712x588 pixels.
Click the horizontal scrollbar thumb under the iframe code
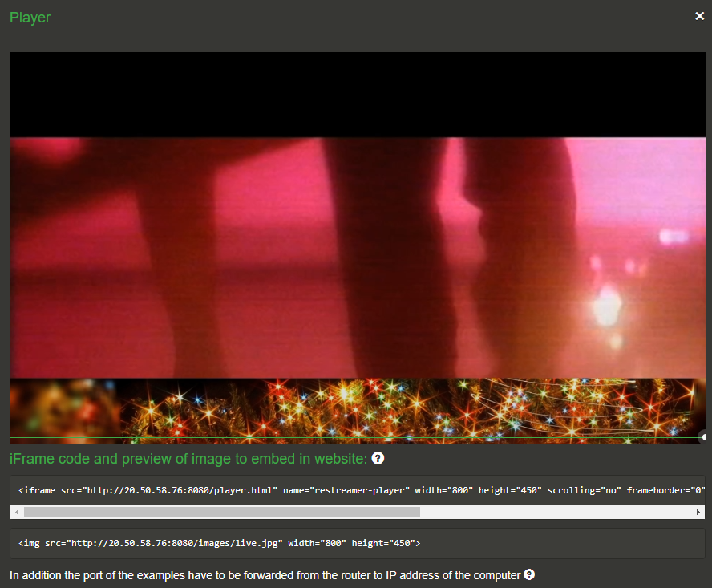(221, 512)
